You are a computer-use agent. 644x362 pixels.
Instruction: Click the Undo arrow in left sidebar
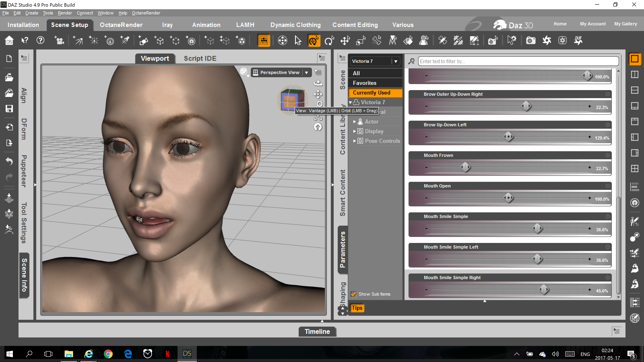coord(9,161)
